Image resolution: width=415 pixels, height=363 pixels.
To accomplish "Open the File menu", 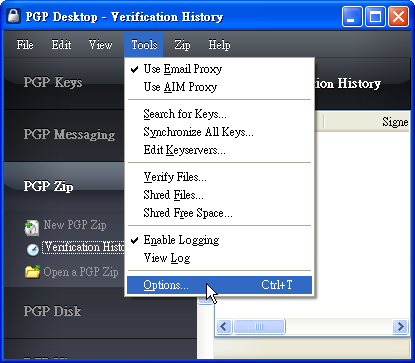I will coord(25,44).
